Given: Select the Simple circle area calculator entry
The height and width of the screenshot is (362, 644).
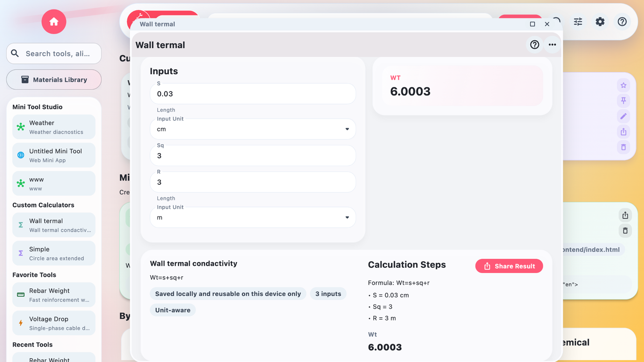Looking at the screenshot, I should 53,253.
